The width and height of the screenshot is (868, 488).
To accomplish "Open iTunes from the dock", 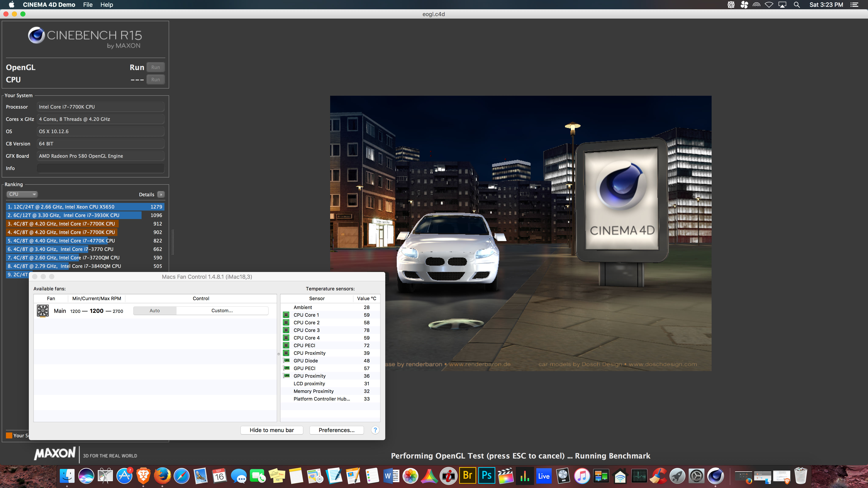I will (x=582, y=476).
